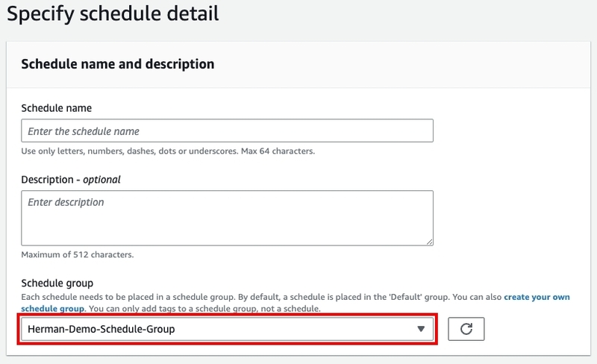Click the 'Maximum of 512 characters' hint
This screenshot has width=597, height=364.
(x=78, y=254)
